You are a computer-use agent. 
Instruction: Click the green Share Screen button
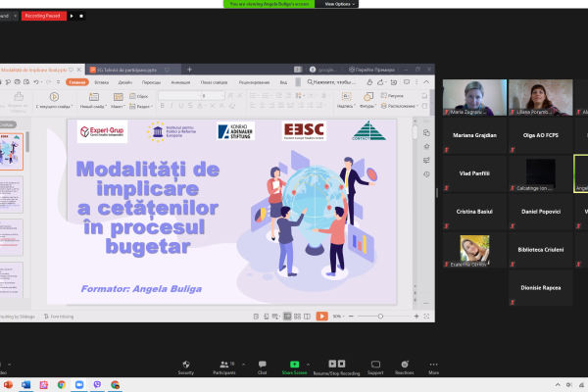tap(294, 365)
